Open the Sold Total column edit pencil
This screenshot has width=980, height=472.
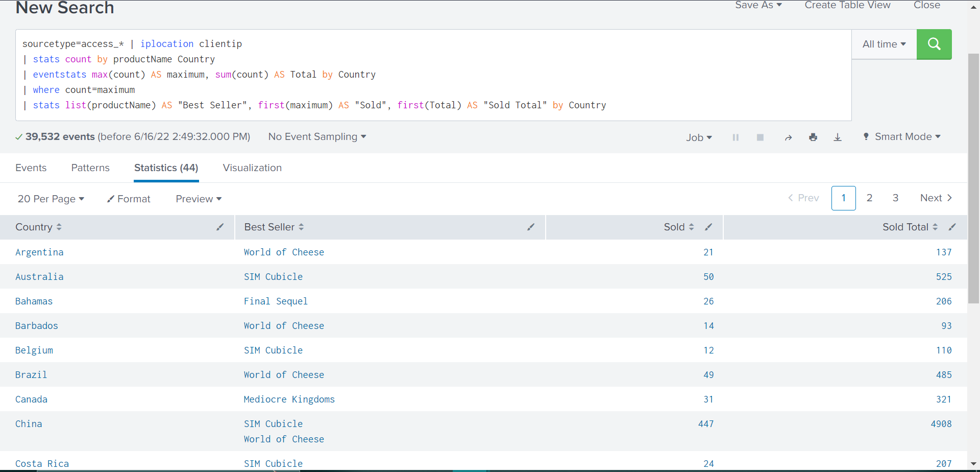pos(953,227)
